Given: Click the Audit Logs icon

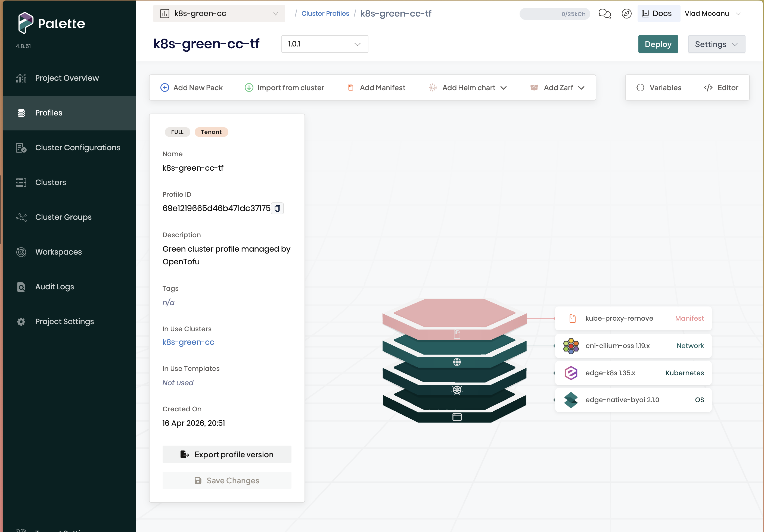Looking at the screenshot, I should click(x=21, y=287).
